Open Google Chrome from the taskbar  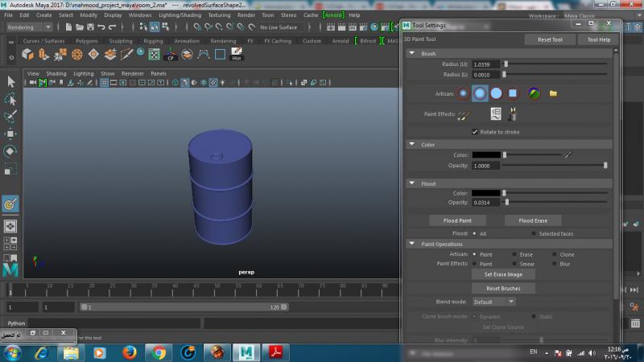[159, 352]
